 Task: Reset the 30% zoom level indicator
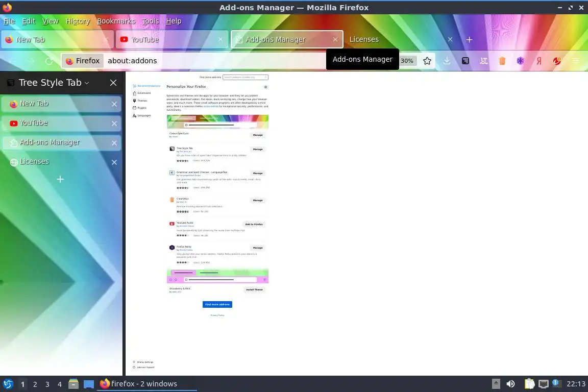click(x=407, y=61)
